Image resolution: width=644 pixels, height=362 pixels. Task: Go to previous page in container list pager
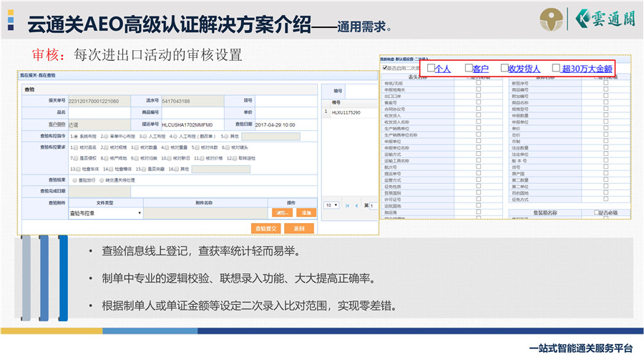click(356, 205)
